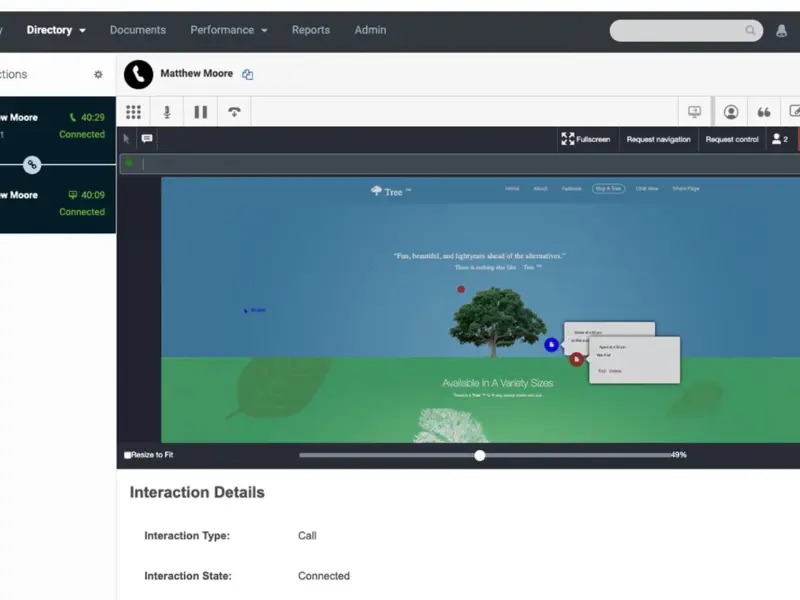Click in the top search field

[x=686, y=31]
